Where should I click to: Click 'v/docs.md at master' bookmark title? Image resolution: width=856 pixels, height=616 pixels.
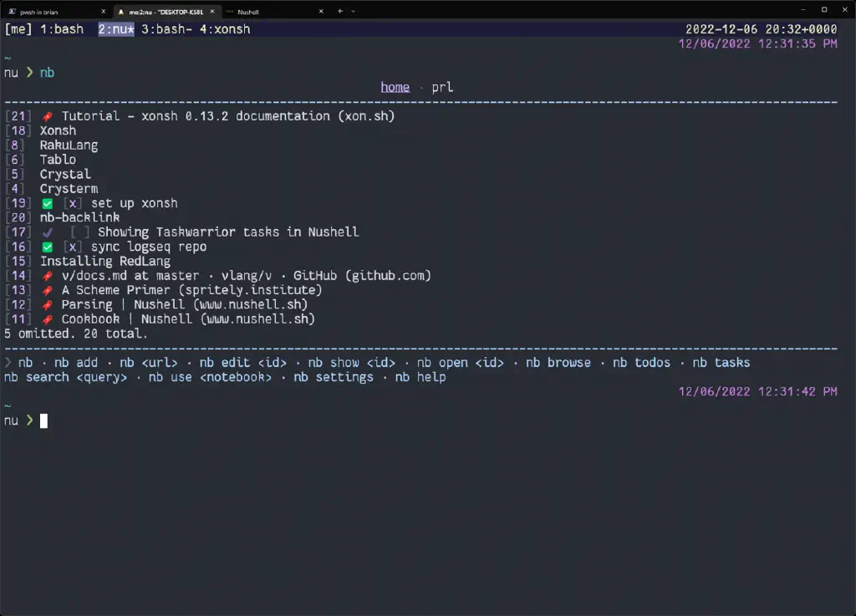pyautogui.click(x=130, y=276)
